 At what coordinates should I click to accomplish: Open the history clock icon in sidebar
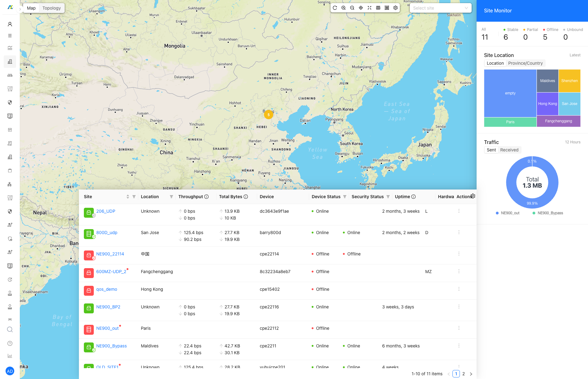tap(10, 280)
